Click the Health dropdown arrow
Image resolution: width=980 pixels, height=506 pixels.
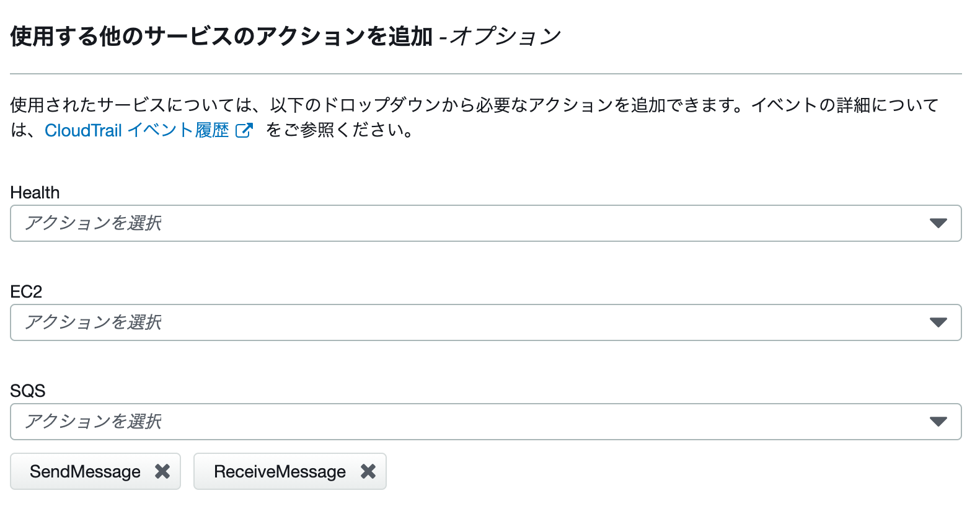[938, 223]
